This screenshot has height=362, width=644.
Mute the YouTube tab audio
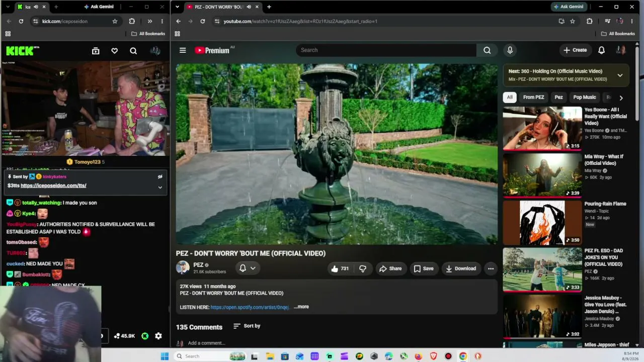(249, 7)
